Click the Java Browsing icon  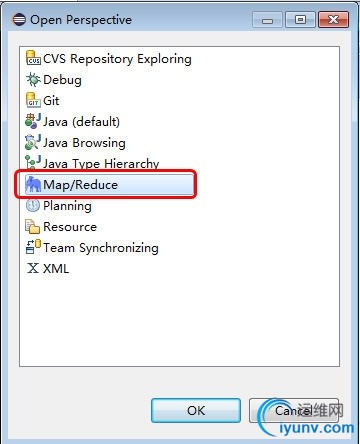click(x=33, y=142)
